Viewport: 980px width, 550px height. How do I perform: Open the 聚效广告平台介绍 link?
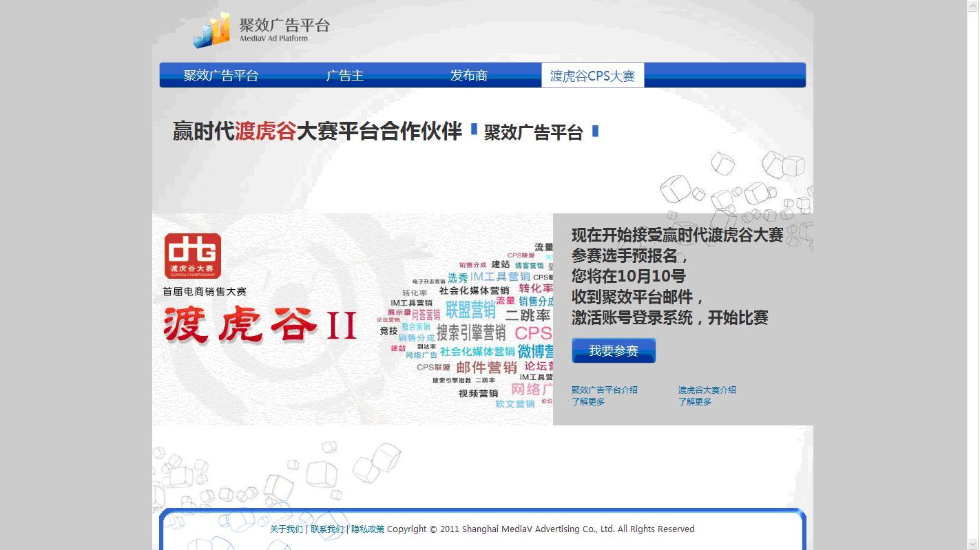pos(604,390)
